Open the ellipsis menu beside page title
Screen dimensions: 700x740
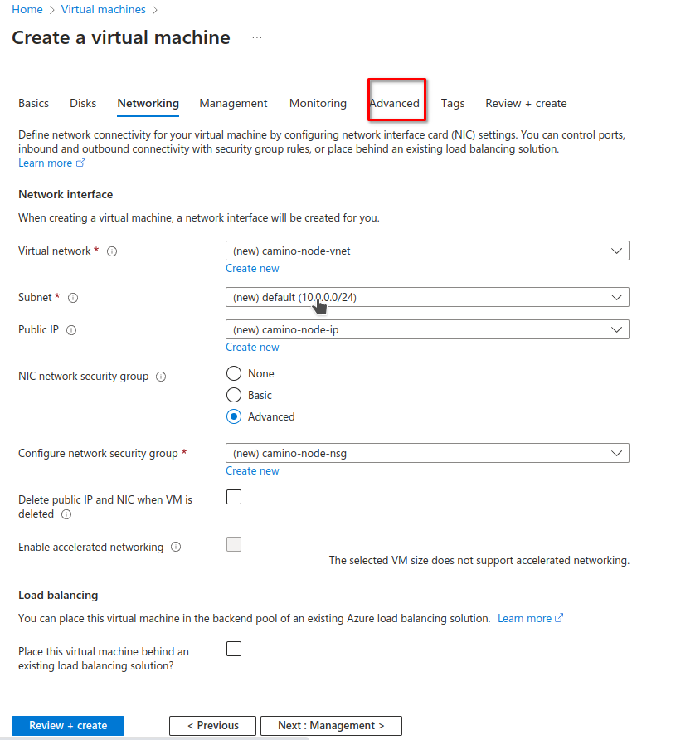coord(257,38)
